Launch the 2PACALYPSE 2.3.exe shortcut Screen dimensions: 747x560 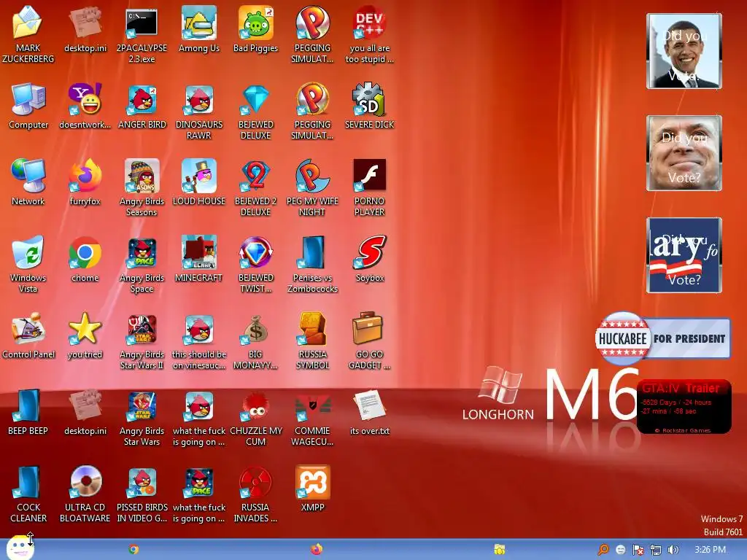pyautogui.click(x=142, y=23)
